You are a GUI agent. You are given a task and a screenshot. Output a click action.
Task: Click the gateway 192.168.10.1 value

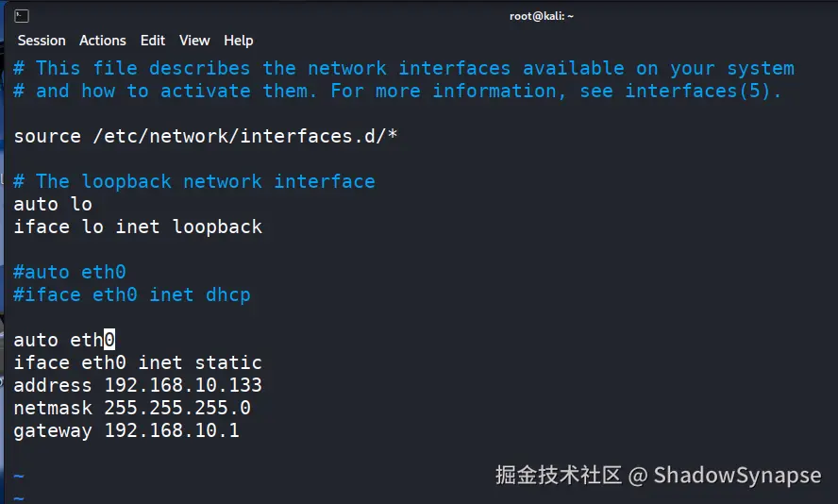click(172, 431)
